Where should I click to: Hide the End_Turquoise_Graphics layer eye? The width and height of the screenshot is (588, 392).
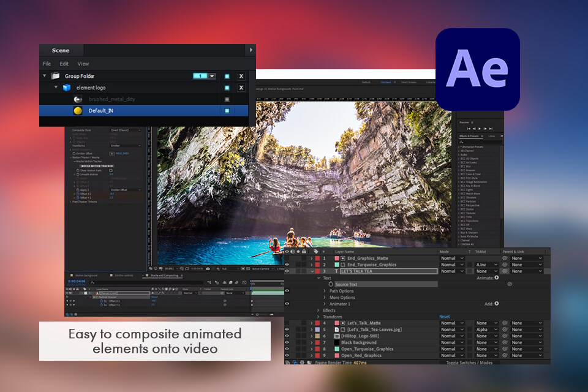point(287,265)
